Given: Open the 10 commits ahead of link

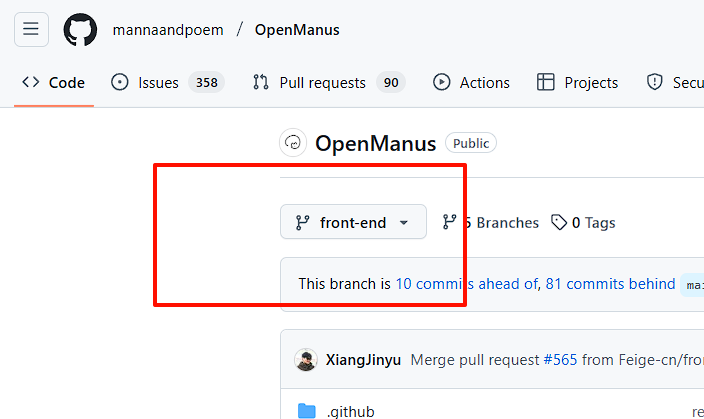Looking at the screenshot, I should 466,284.
